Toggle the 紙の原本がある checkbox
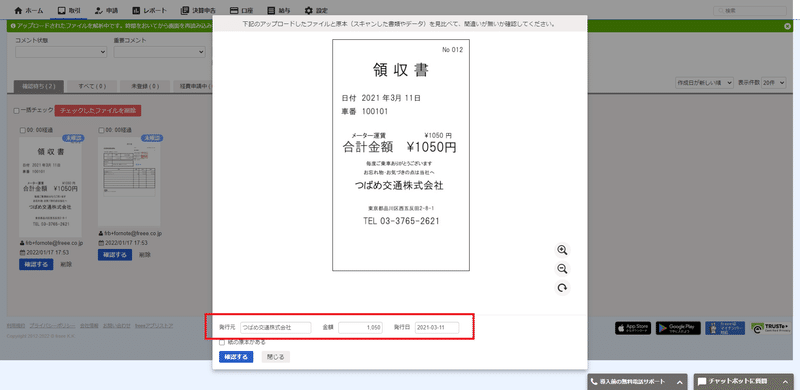The height and width of the screenshot is (390, 800). click(222, 343)
